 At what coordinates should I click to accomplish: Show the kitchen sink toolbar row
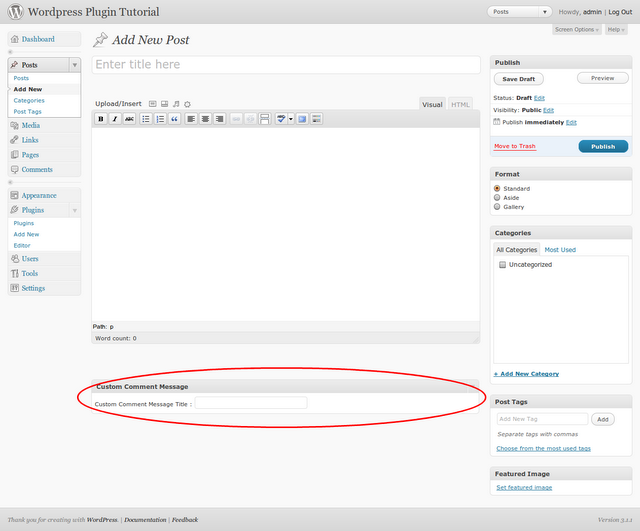(316, 119)
